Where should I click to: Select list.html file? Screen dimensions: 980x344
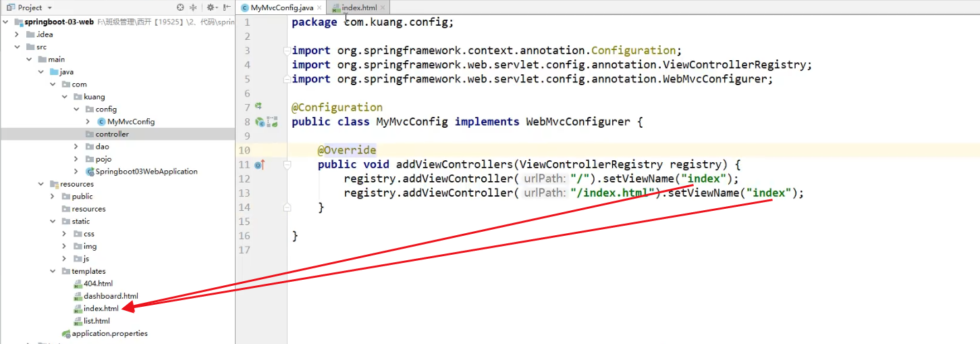tap(97, 321)
